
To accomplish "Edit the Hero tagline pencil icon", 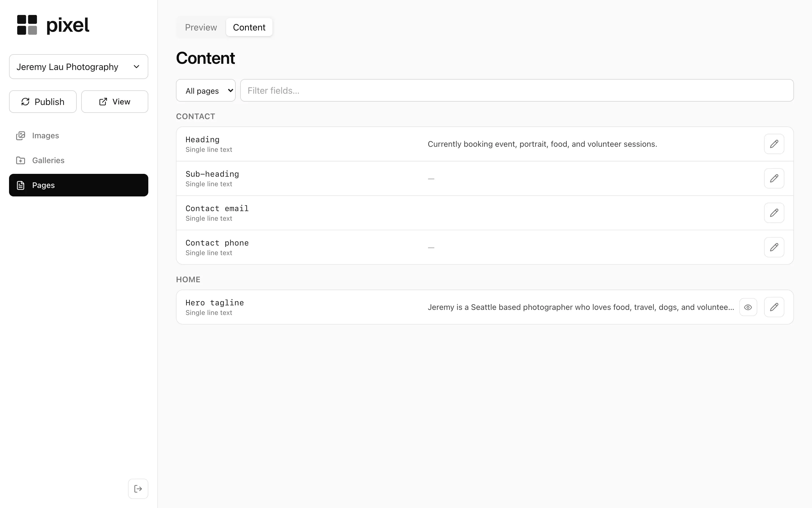I will [774, 307].
